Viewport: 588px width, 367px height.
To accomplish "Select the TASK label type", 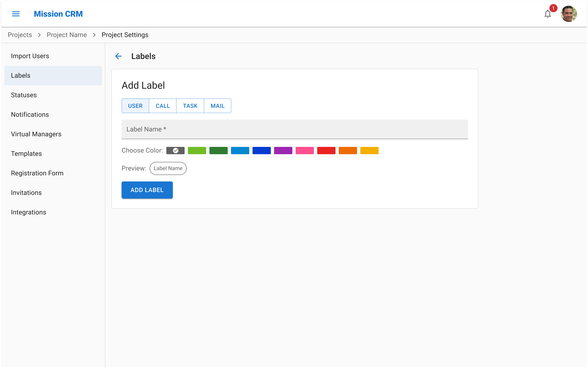I will (x=190, y=106).
